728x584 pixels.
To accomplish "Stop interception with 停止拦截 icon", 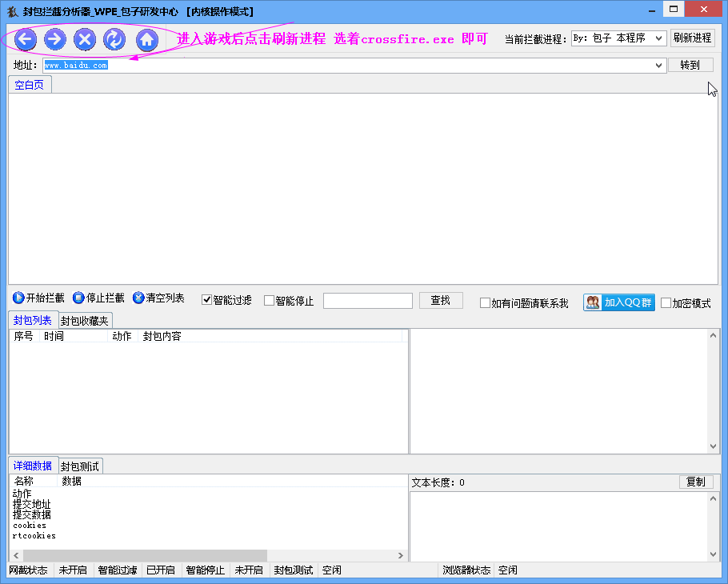I will coord(78,298).
